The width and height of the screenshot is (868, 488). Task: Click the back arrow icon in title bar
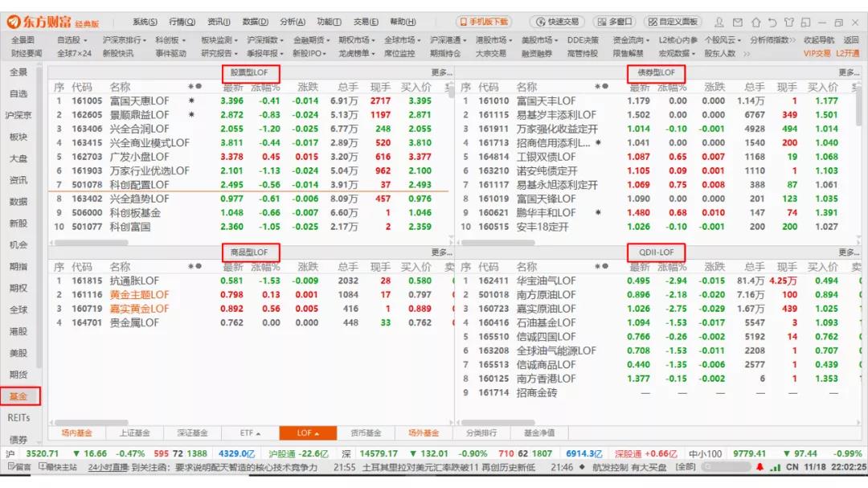click(x=772, y=23)
